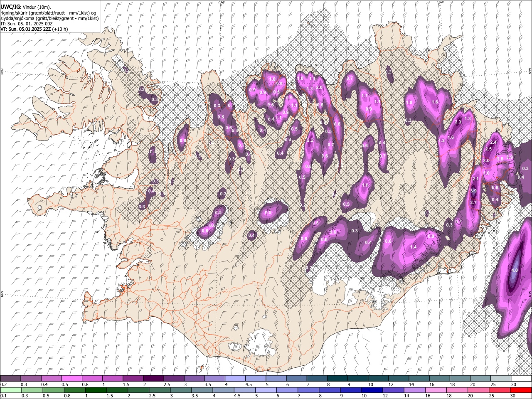532x399 pixels.
Task: Pick the snow legend swatch for 4–4.5 mm
Action: click(235, 379)
